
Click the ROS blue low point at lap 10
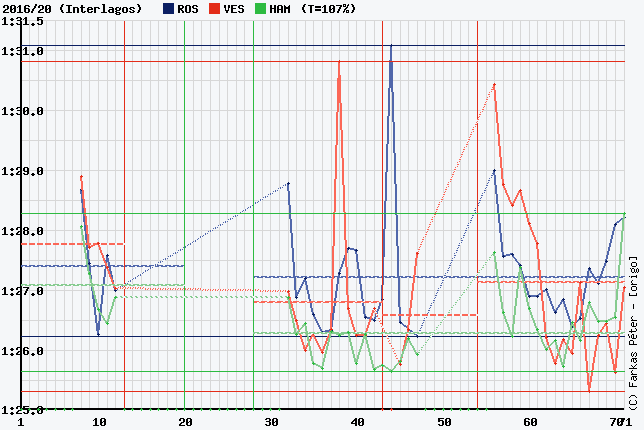tap(99, 334)
